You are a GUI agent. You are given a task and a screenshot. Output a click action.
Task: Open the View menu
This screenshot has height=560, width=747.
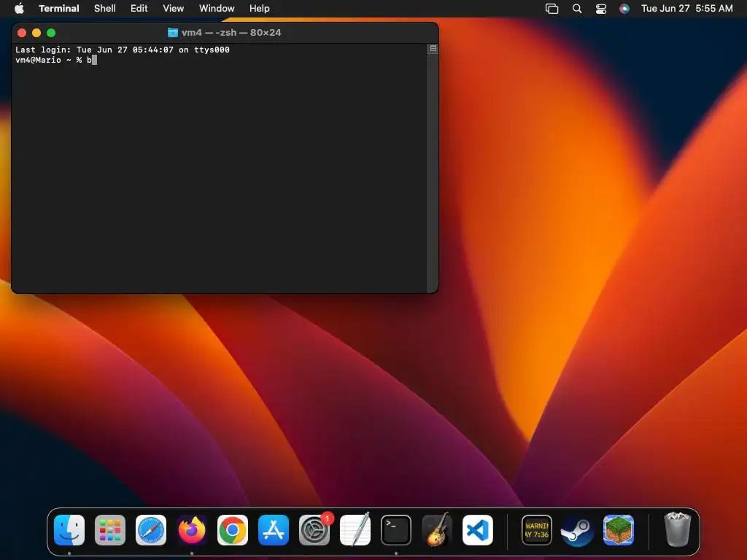coord(174,8)
